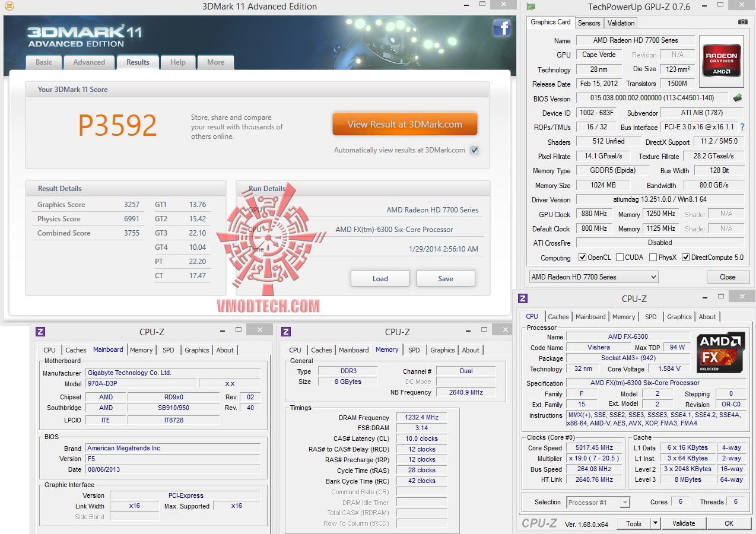Screen dimensions: 756x534
Task: Click the AMD FX Unlocked logo
Action: 721,354
